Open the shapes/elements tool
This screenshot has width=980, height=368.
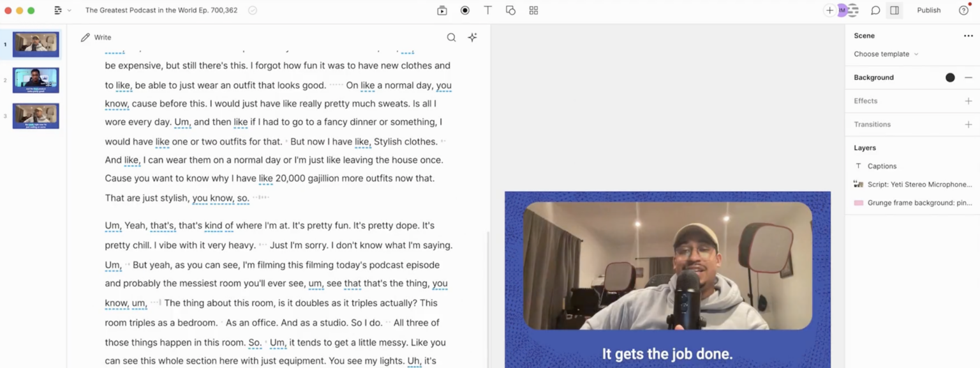pos(510,10)
